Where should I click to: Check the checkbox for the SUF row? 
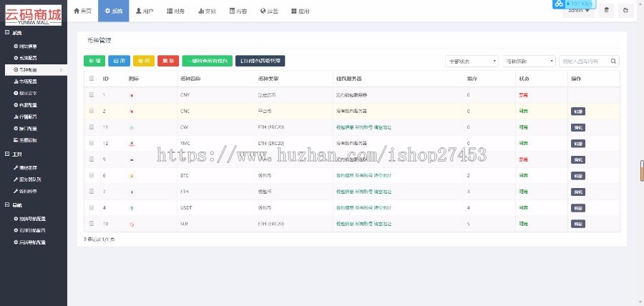click(x=92, y=224)
